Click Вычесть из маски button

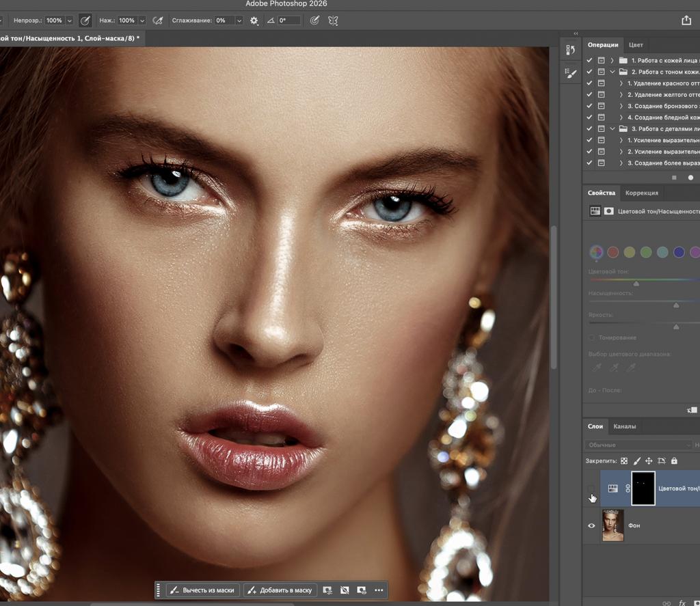[x=202, y=590]
